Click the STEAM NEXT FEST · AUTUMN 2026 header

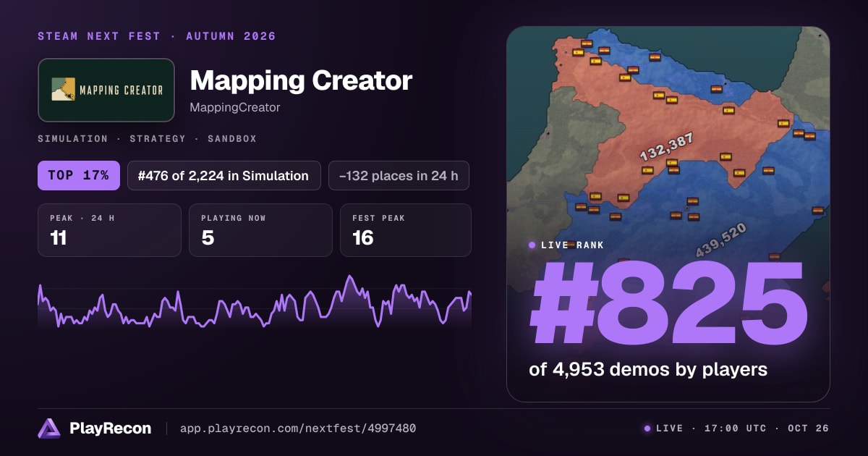pos(157,36)
